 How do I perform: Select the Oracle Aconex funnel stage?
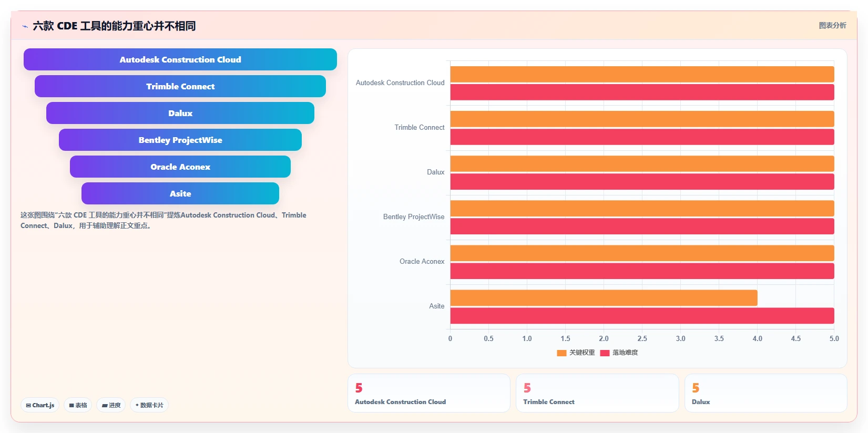pyautogui.click(x=180, y=167)
